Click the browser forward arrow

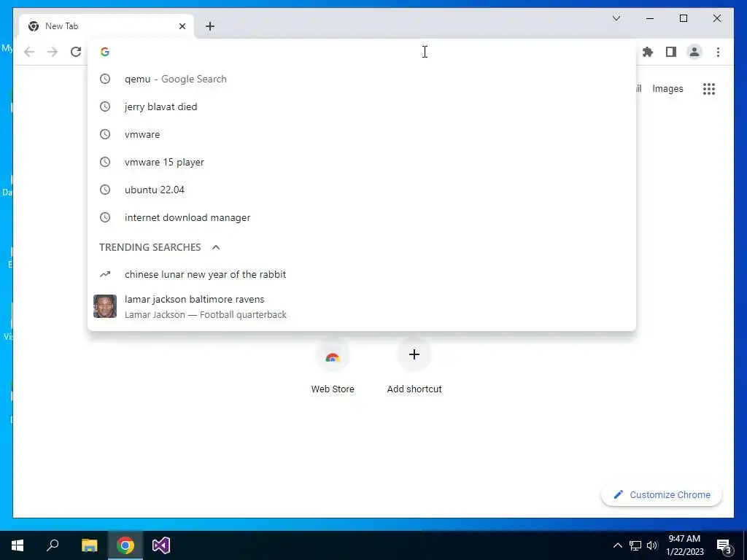point(53,52)
